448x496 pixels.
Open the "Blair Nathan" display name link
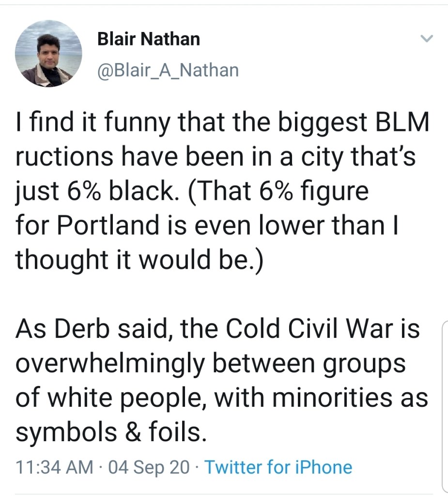pyautogui.click(x=149, y=39)
